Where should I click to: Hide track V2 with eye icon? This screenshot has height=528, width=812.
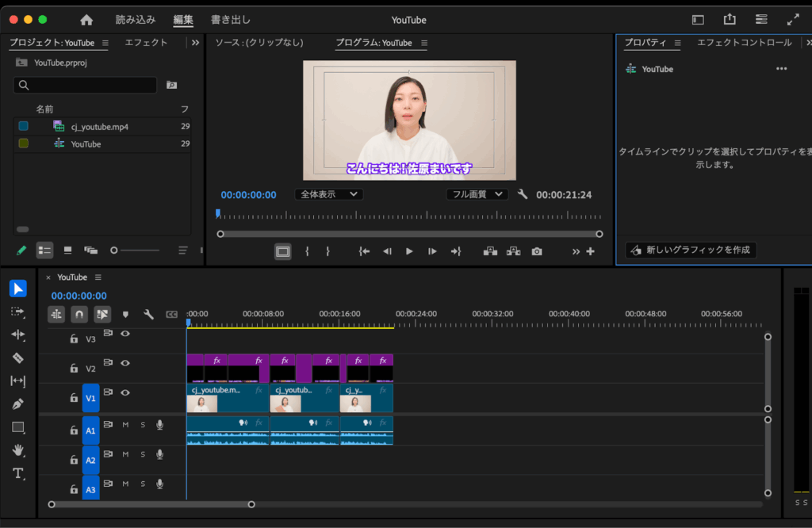tap(124, 363)
